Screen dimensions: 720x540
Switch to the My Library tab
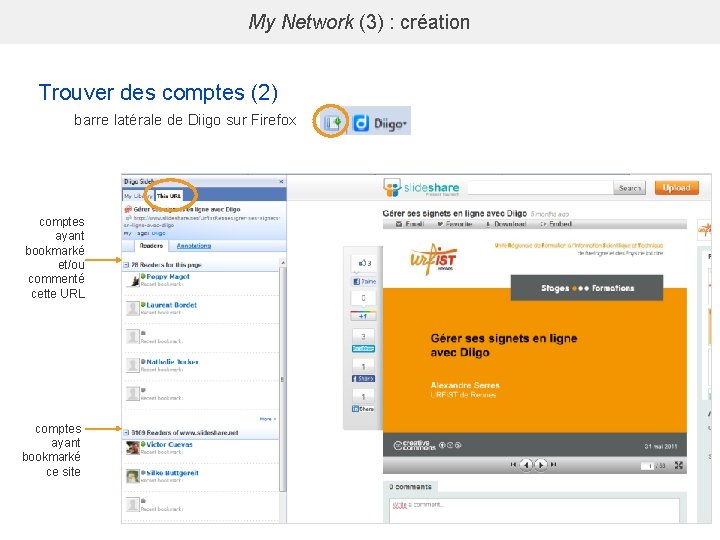[x=138, y=196]
